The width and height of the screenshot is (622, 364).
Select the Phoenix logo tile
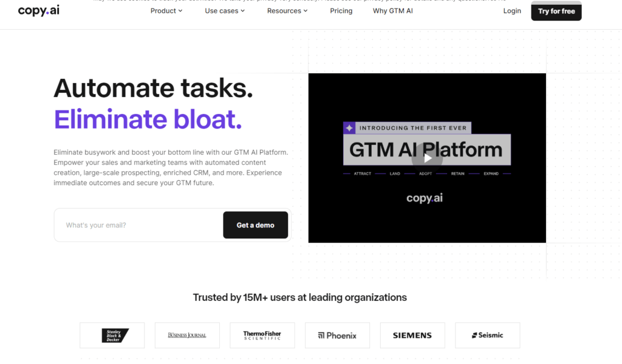coord(337,335)
